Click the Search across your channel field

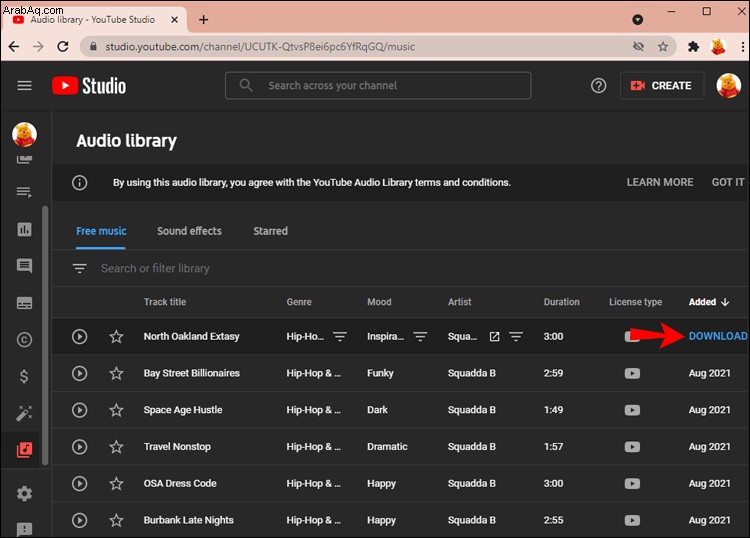[378, 86]
